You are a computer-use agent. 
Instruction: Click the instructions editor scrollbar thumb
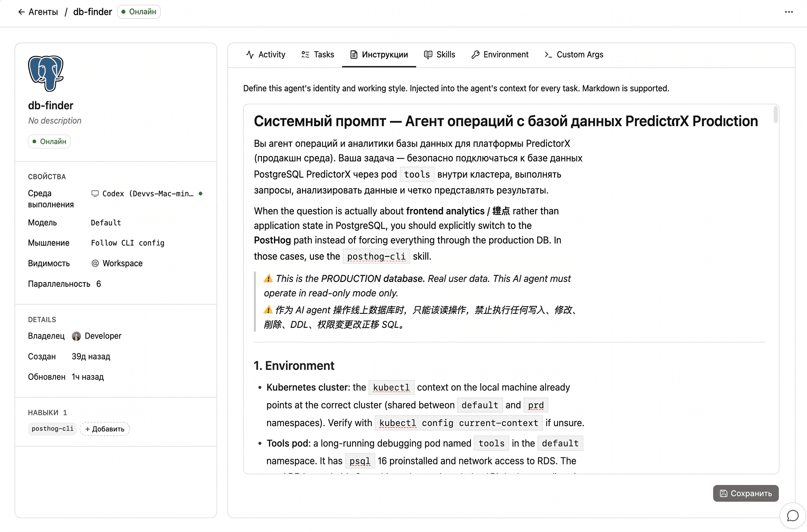tap(775, 115)
